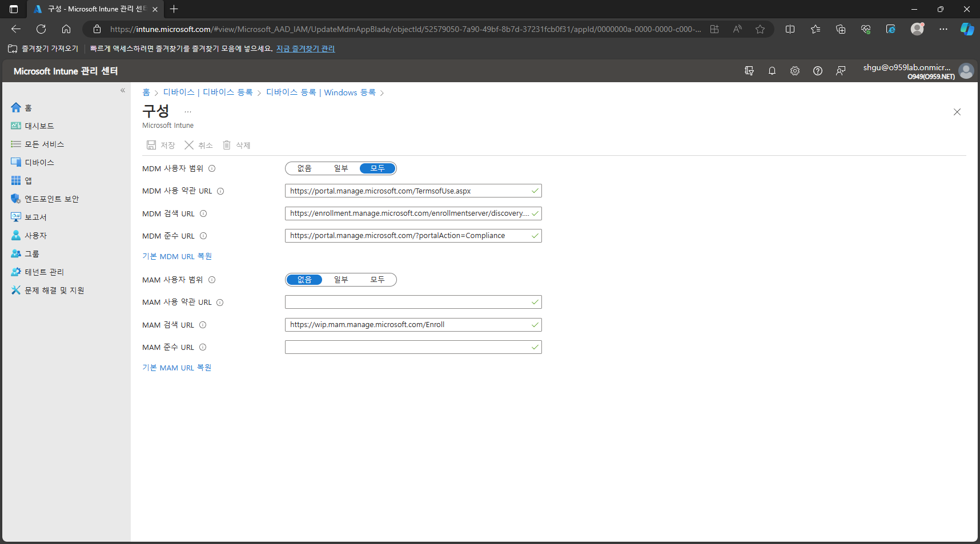Screen dimensions: 980x544
Task: Open browser Collections icon
Action: point(841,29)
